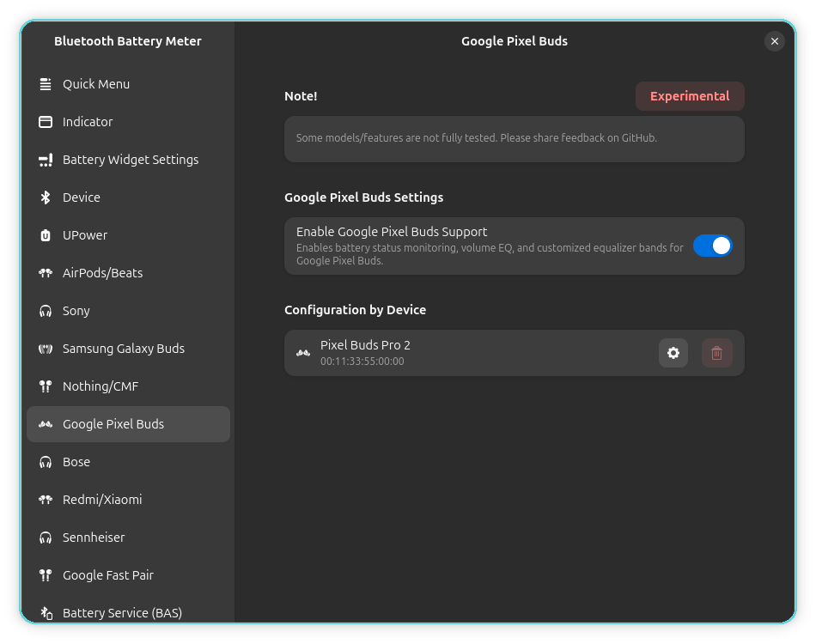Click the Bluetooth icon beside Device
The height and width of the screenshot is (644, 816).
tap(46, 197)
